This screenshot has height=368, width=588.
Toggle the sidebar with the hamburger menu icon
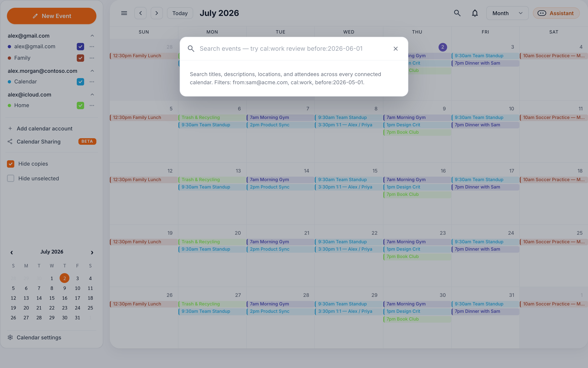click(124, 13)
